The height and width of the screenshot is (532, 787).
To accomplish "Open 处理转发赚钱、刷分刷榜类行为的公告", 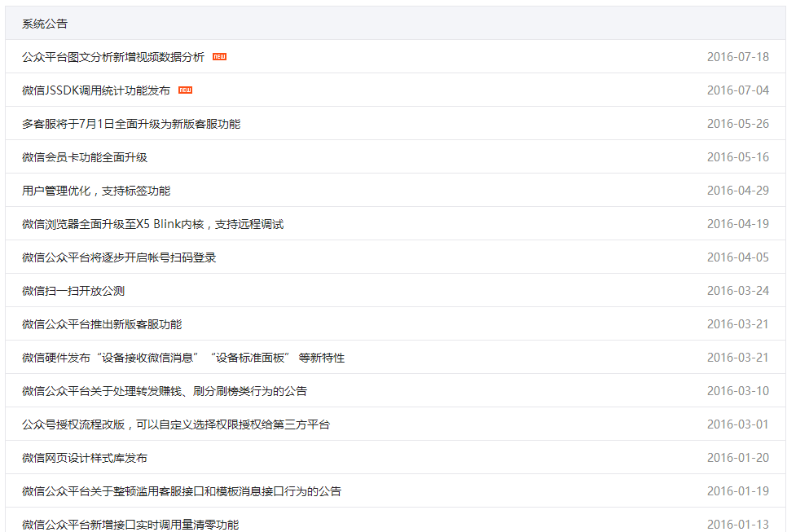I will pyautogui.click(x=164, y=391).
